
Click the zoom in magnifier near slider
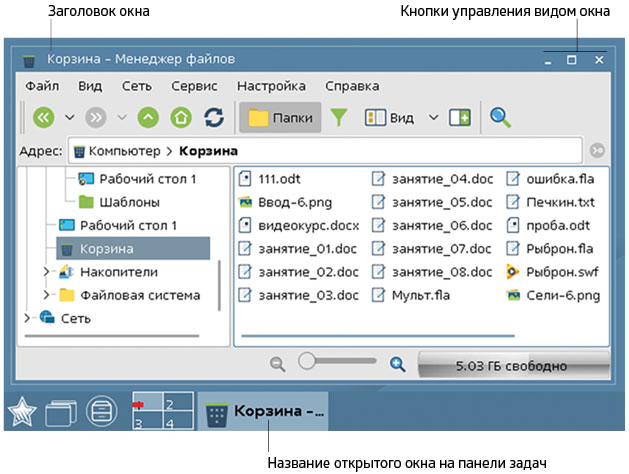click(x=397, y=364)
